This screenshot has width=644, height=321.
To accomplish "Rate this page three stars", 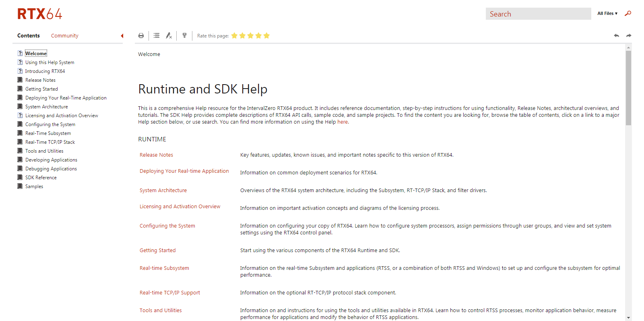I will tap(250, 36).
